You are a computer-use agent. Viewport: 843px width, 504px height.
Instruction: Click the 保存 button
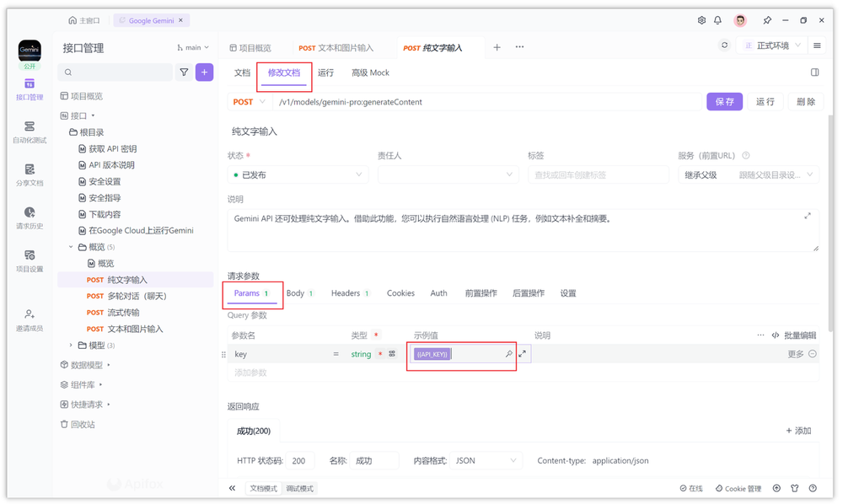click(x=723, y=100)
